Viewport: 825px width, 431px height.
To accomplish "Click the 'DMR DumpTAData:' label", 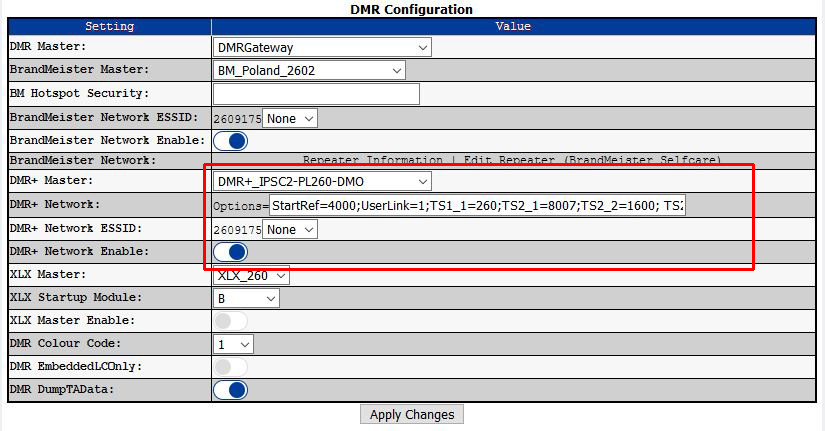I will click(62, 389).
